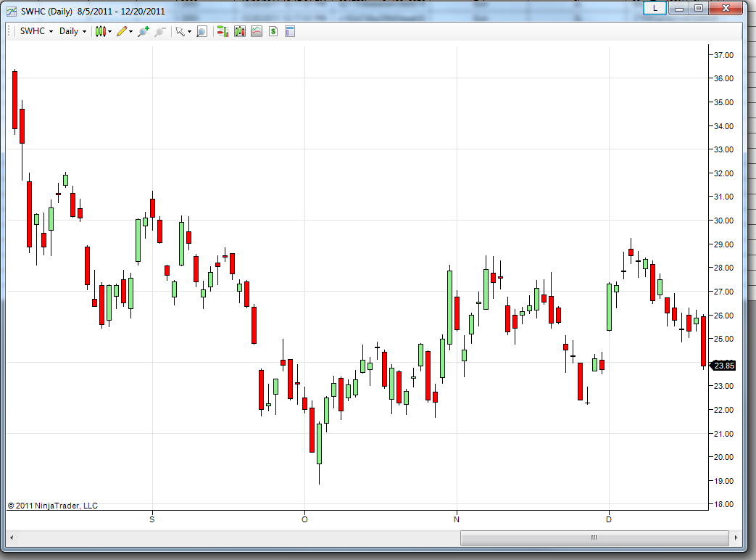This screenshot has width=756, height=560.
Task: Click the zoom out magnifier icon
Action: coord(159,31)
